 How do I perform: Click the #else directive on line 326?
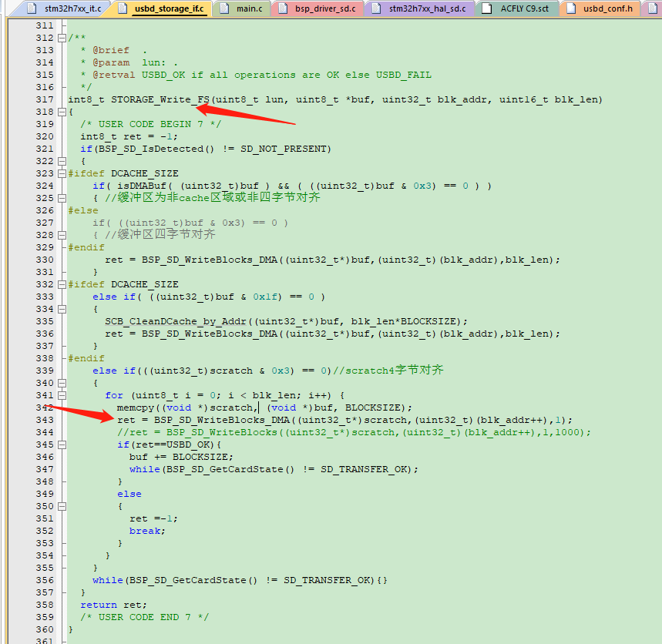point(83,210)
